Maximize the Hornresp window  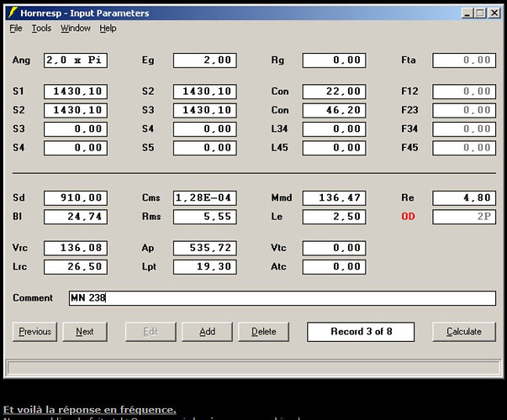[480, 13]
